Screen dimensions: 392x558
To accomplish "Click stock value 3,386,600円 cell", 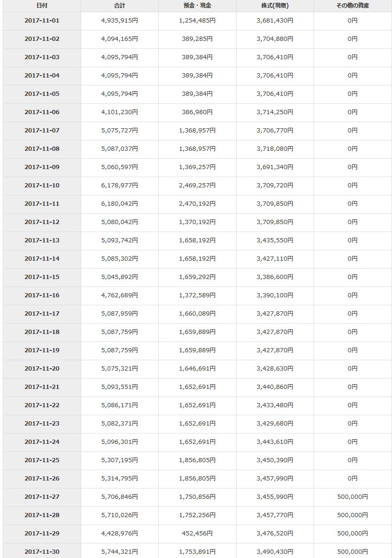I will [x=275, y=277].
